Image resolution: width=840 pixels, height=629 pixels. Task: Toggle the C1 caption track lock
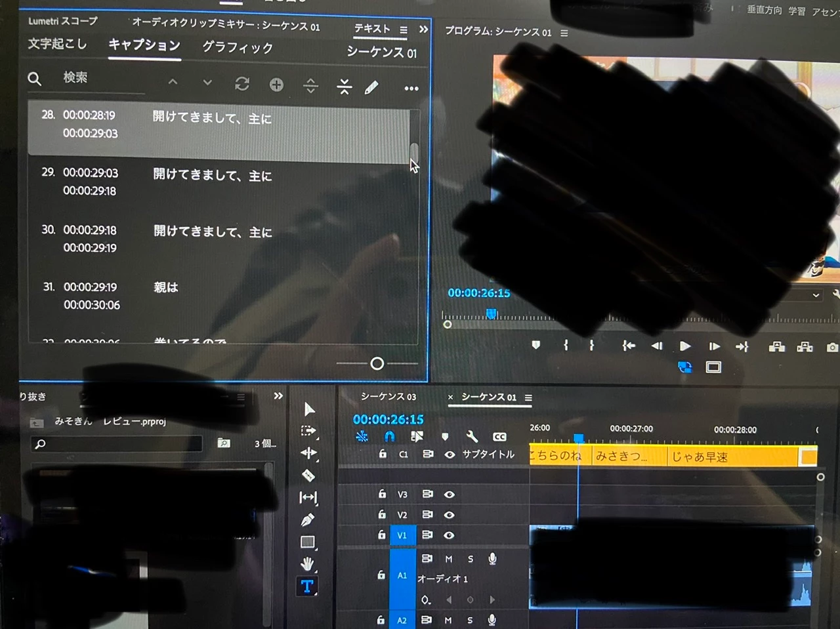click(383, 453)
